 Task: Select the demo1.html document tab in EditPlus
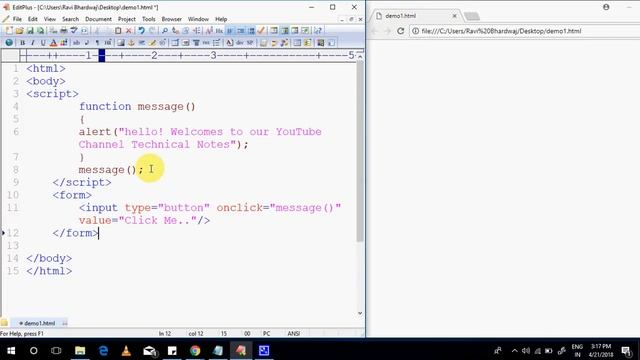pyautogui.click(x=39, y=323)
